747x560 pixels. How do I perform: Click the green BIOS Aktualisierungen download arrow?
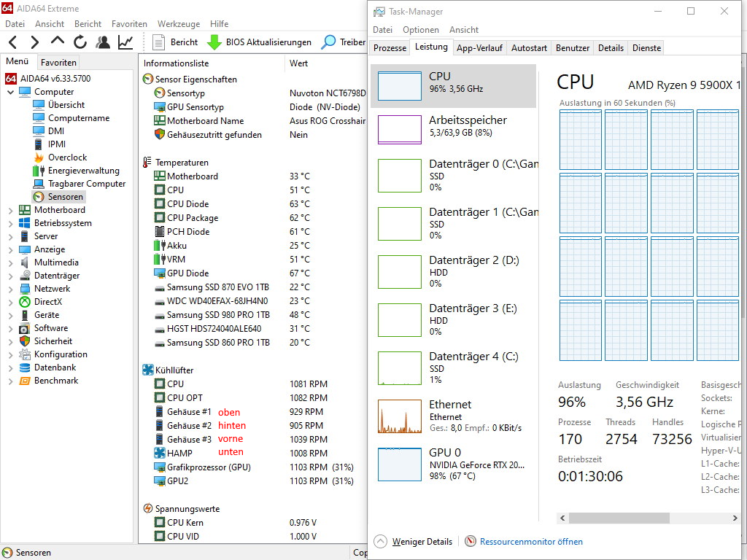click(x=214, y=42)
